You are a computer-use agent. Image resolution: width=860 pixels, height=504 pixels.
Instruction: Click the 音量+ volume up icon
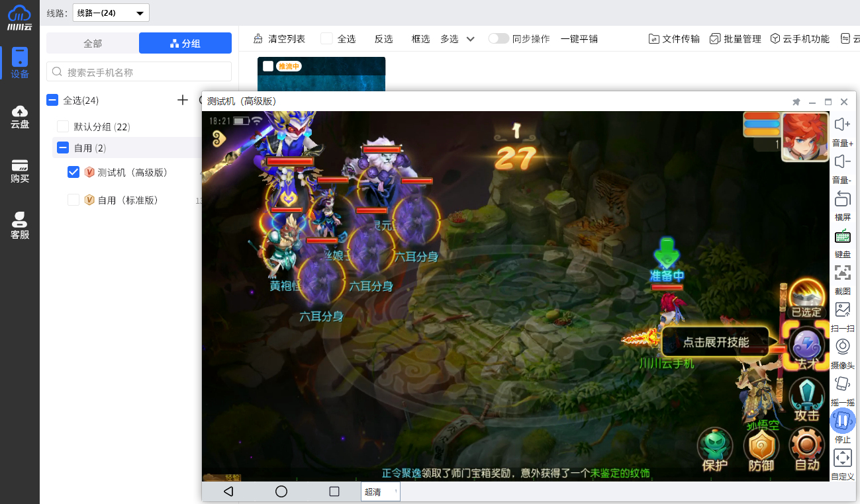[x=842, y=124]
